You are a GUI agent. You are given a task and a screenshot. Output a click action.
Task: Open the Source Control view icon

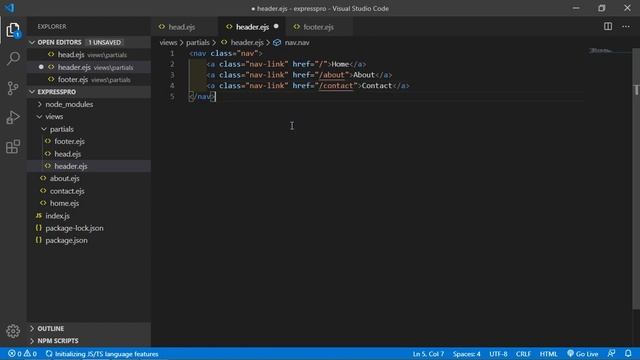coord(13,88)
